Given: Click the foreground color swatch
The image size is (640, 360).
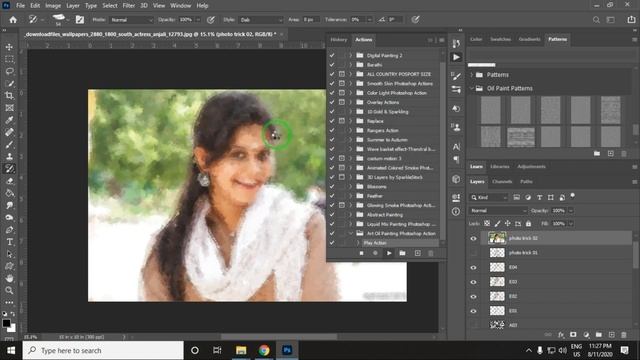Looking at the screenshot, I should (6, 323).
